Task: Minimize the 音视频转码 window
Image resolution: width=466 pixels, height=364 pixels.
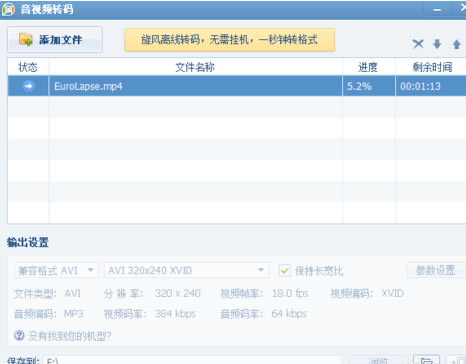Action: [437, 10]
